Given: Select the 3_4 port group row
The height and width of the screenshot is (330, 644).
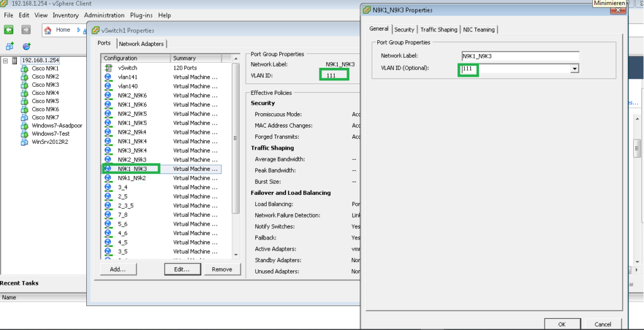Looking at the screenshot, I should pos(162,187).
